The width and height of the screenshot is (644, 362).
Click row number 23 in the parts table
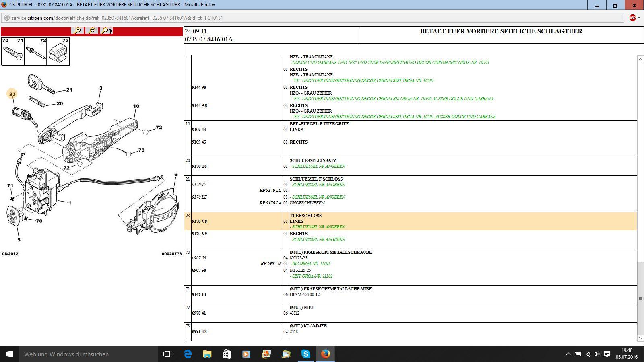tap(188, 216)
